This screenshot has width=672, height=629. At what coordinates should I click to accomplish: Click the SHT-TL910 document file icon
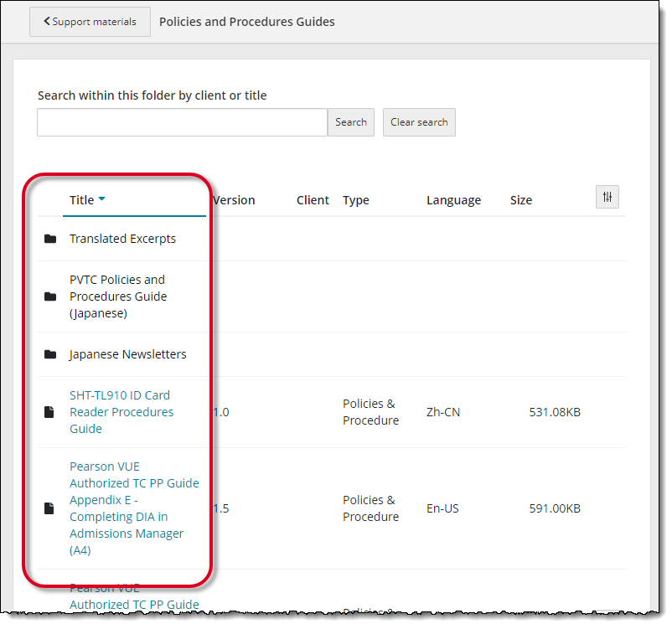pyautogui.click(x=50, y=412)
